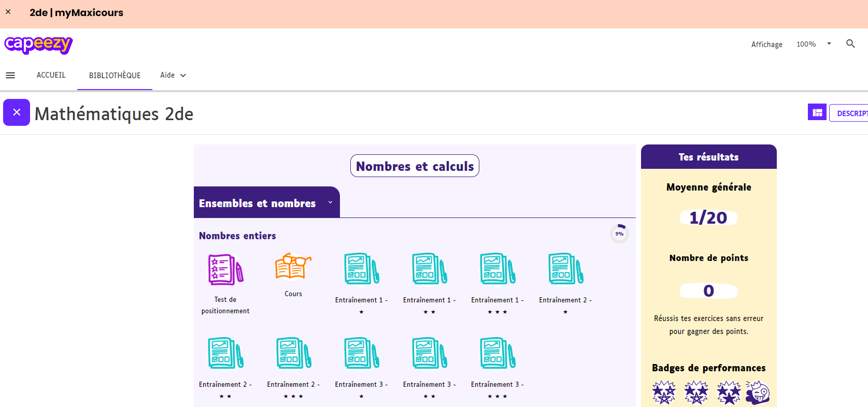Open Entraînement 1 one-star exercise

[361, 269]
